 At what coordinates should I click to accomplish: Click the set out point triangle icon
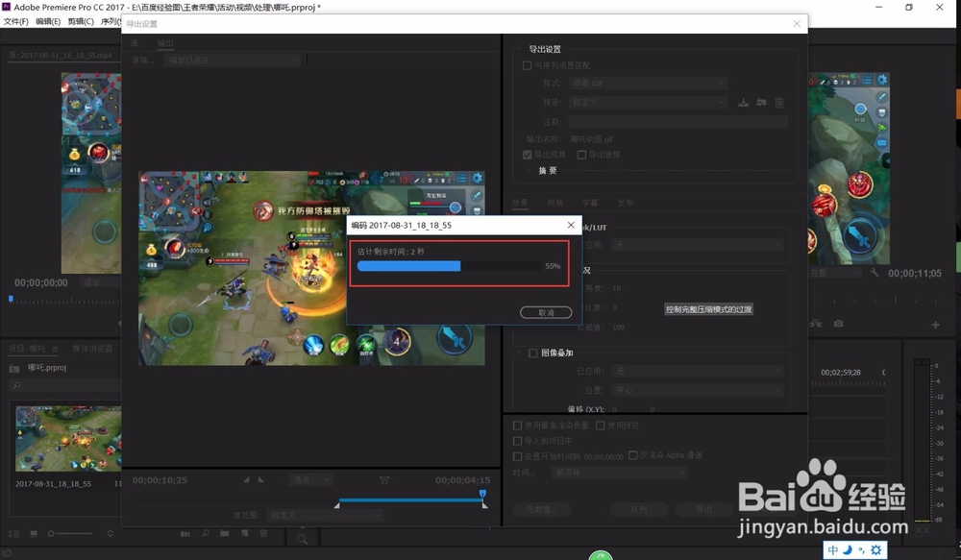(261, 479)
